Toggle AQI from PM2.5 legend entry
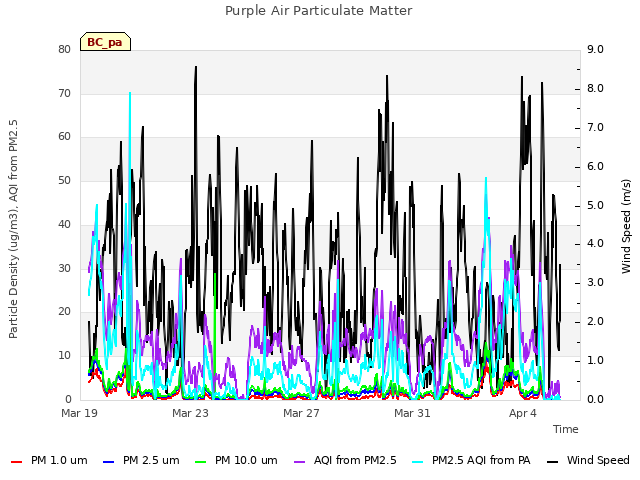The height and width of the screenshot is (480, 640). (x=345, y=460)
